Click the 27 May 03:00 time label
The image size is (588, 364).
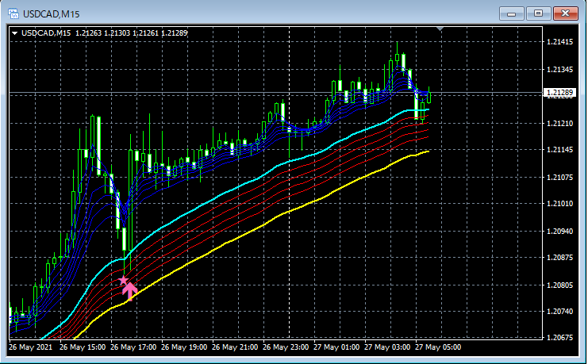387,347
